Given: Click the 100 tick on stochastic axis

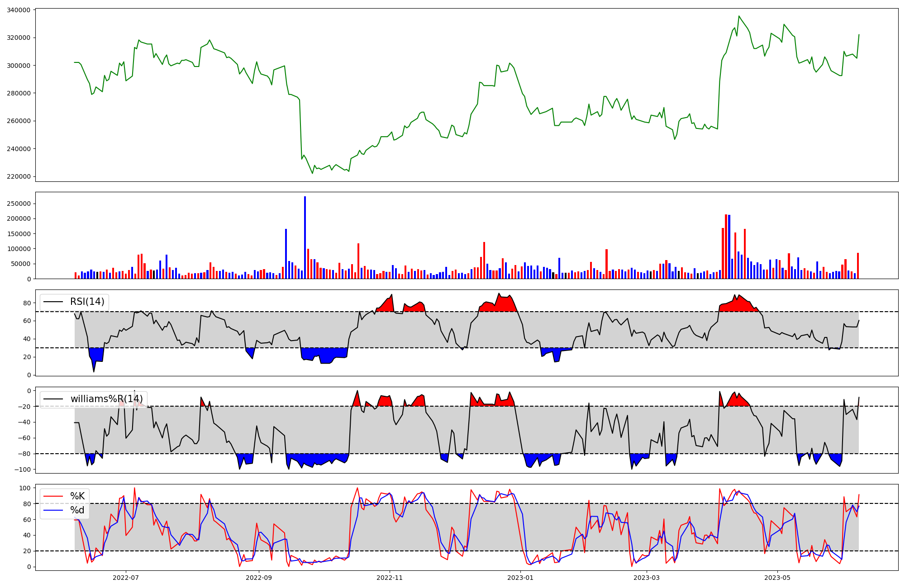Looking at the screenshot, I should 25,488.
